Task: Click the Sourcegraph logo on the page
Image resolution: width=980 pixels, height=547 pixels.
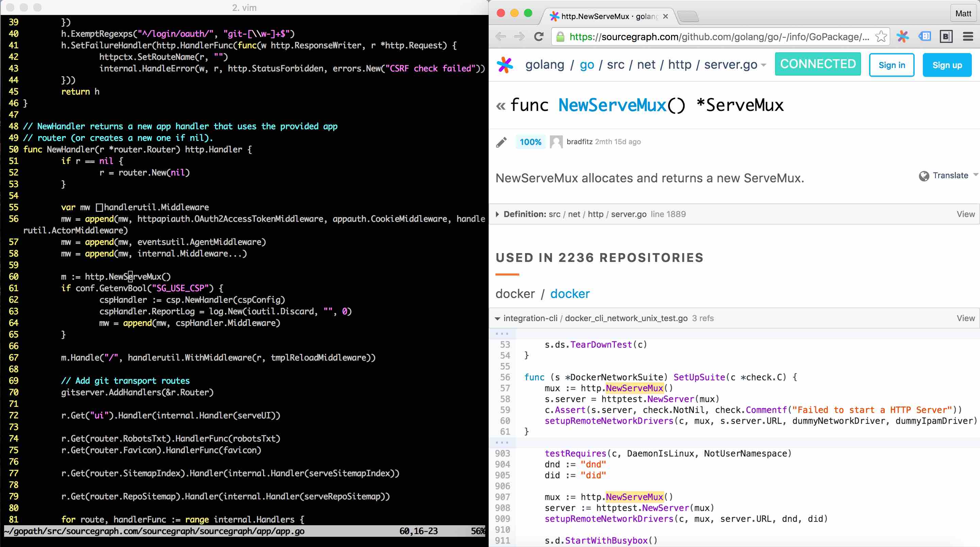Action: pyautogui.click(x=505, y=65)
